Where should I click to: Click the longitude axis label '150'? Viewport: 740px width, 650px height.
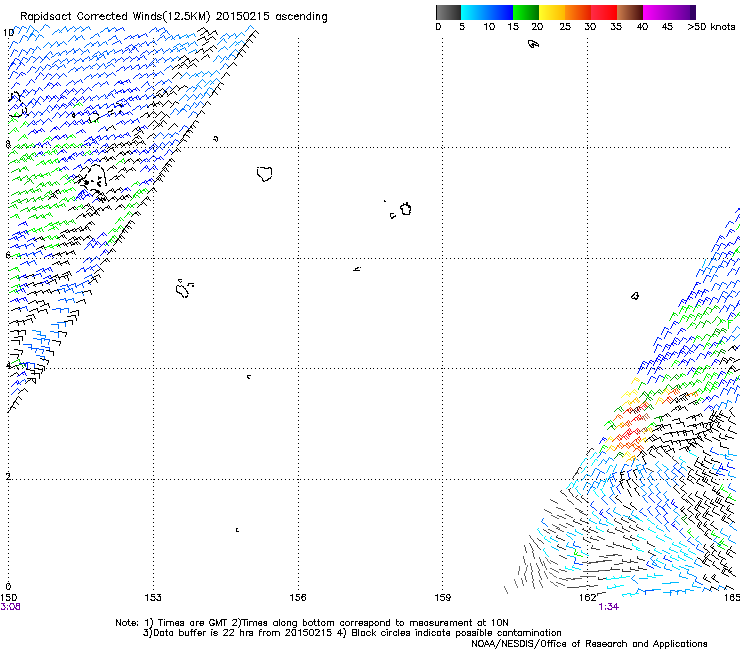pyautogui.click(x=9, y=598)
